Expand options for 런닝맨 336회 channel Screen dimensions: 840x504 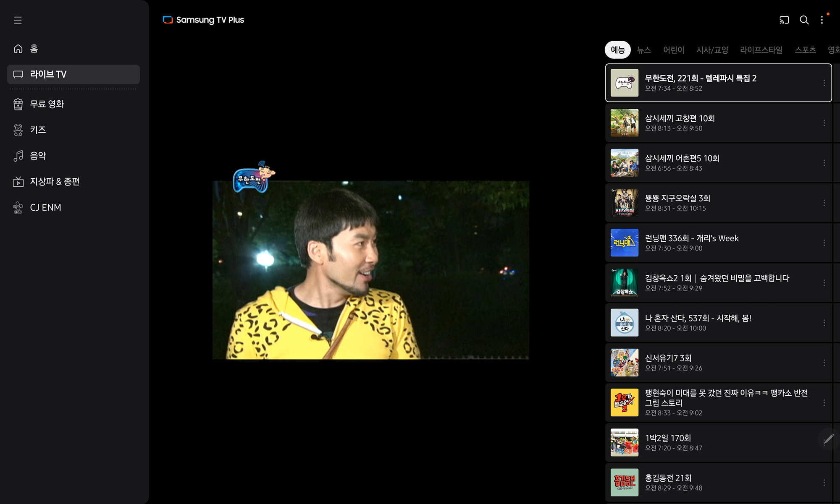pos(824,243)
